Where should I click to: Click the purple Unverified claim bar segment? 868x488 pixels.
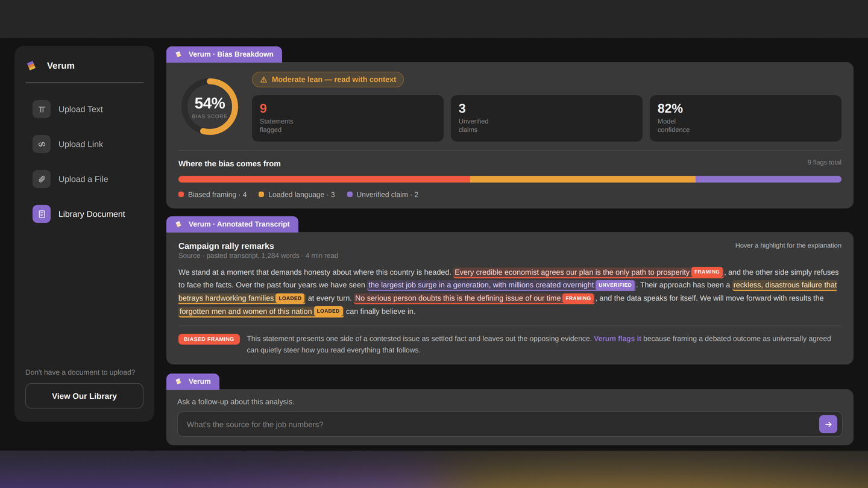coord(769,179)
